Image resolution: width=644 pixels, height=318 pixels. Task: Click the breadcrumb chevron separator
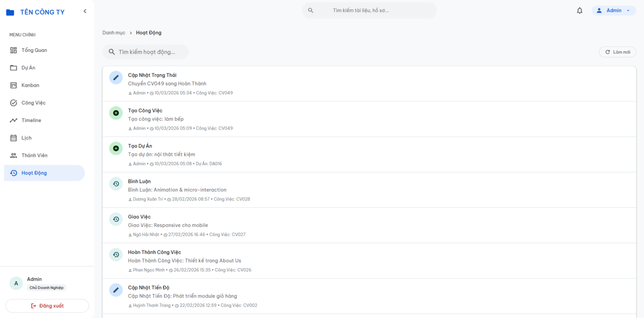(131, 33)
